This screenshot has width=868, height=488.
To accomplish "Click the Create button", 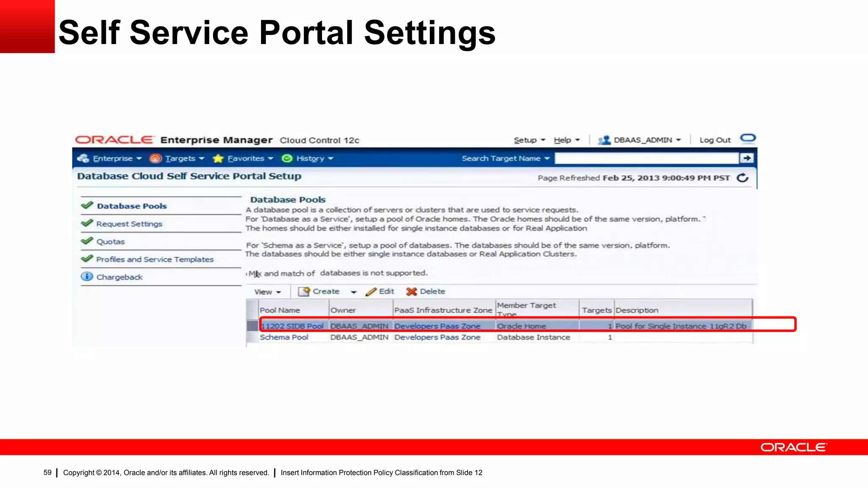I will pyautogui.click(x=319, y=291).
